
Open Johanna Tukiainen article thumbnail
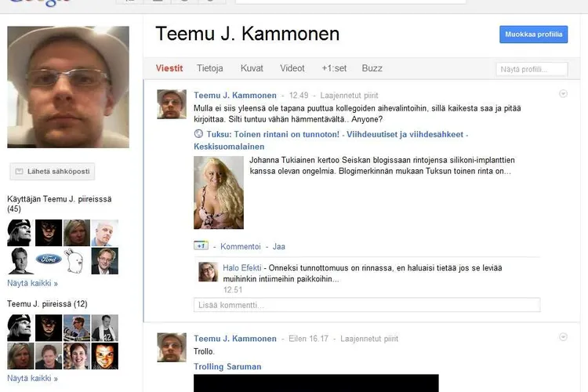pyautogui.click(x=219, y=192)
